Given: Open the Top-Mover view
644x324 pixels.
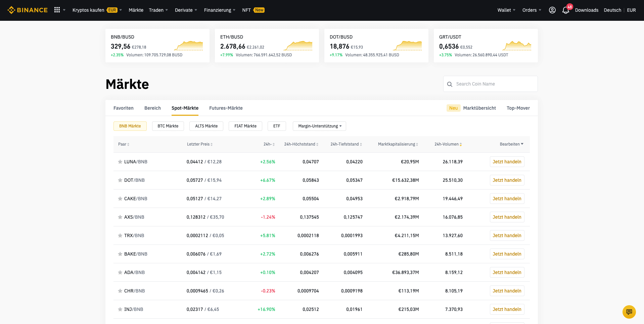Looking at the screenshot, I should 518,108.
